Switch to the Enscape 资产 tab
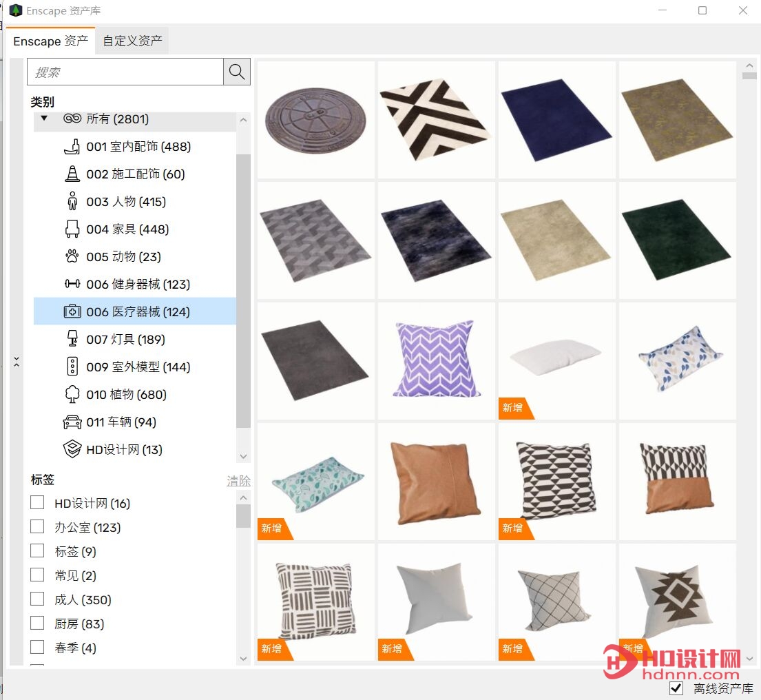 tap(50, 41)
